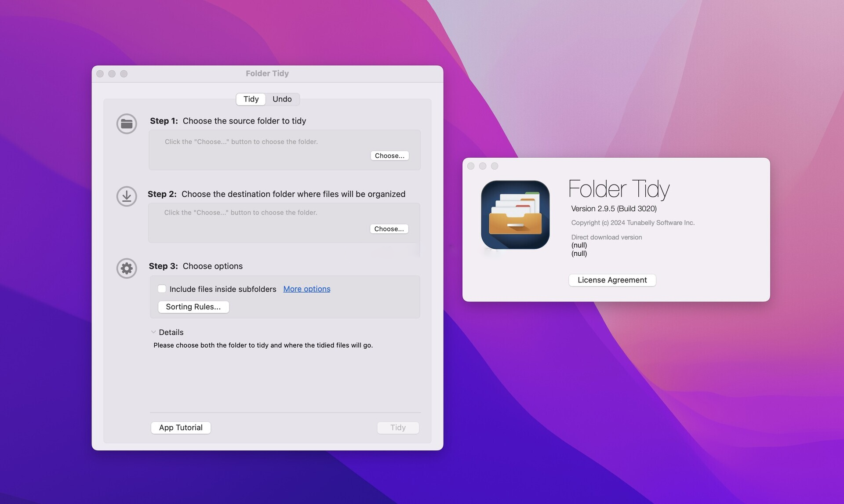Enable Include files inside subfolders checkbox
The image size is (844, 504).
(x=162, y=289)
